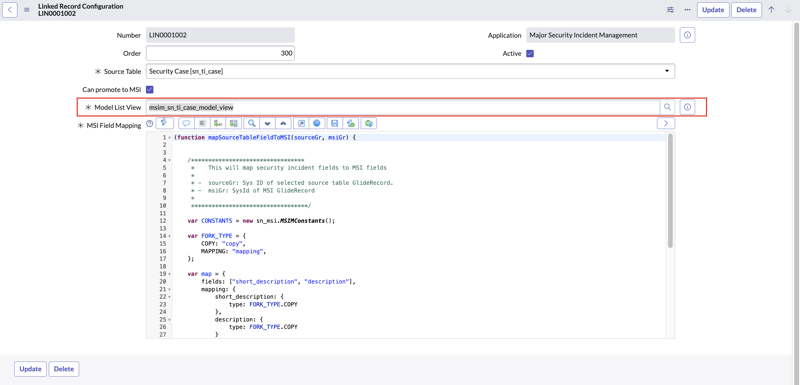Click the script editor search magnifier
Viewport: 800px width, 385px height.
(x=252, y=123)
